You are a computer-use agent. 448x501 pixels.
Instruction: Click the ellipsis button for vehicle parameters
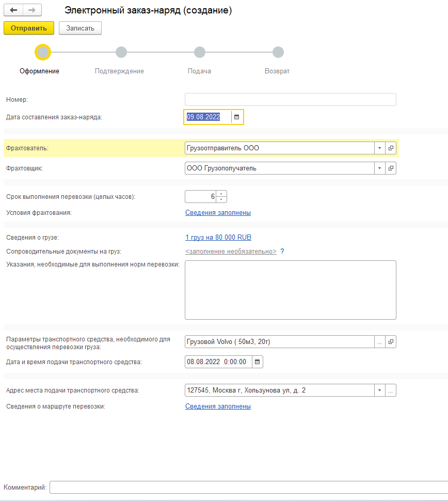[x=380, y=341]
